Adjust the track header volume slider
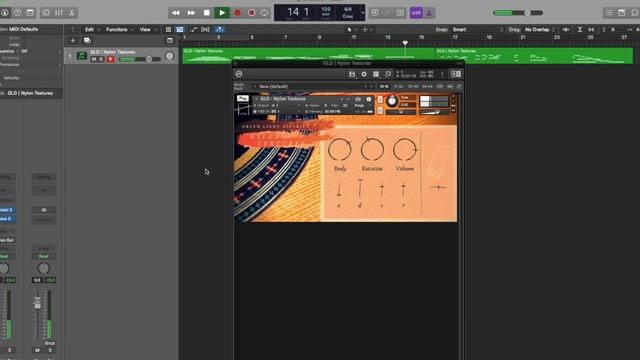The width and height of the screenshot is (640, 360). [140, 59]
